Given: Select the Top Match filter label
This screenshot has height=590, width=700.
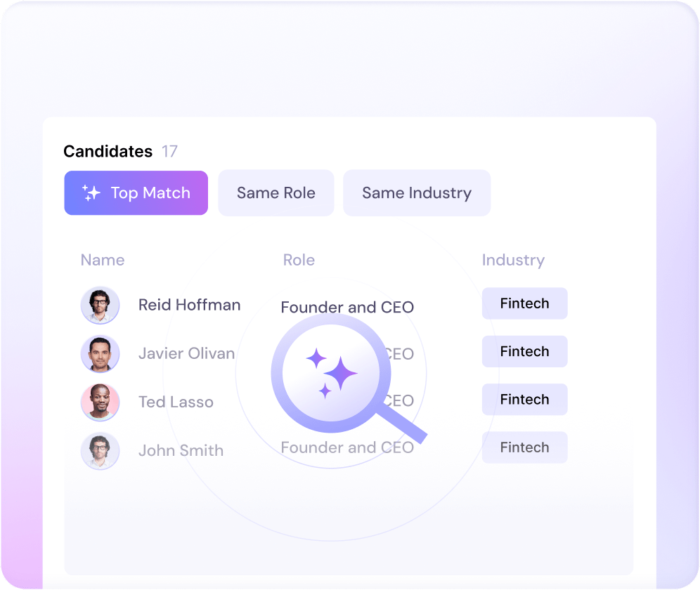Looking at the screenshot, I should [150, 193].
